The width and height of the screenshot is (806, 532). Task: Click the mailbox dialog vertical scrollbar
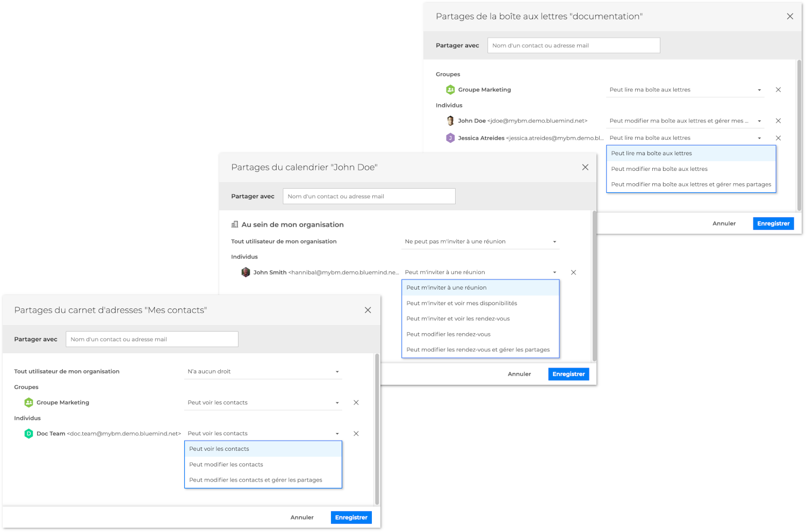pyautogui.click(x=799, y=134)
